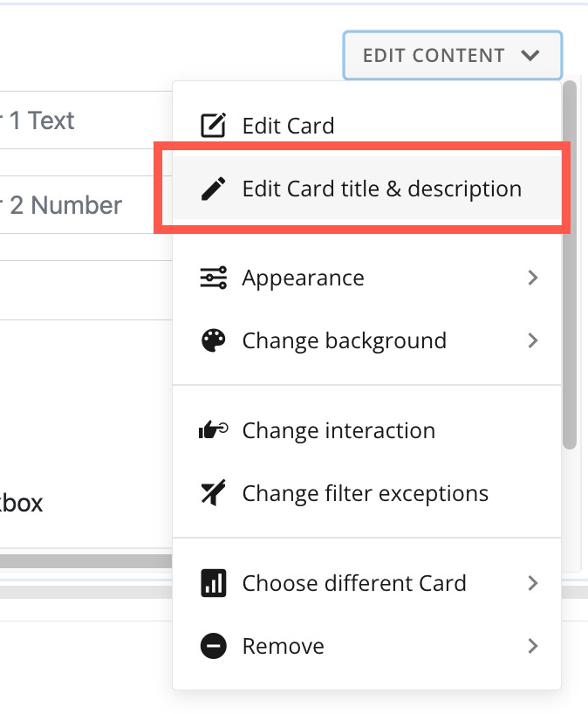Expand the Remove submenu arrow
The width and height of the screenshot is (588, 714).
point(534,647)
